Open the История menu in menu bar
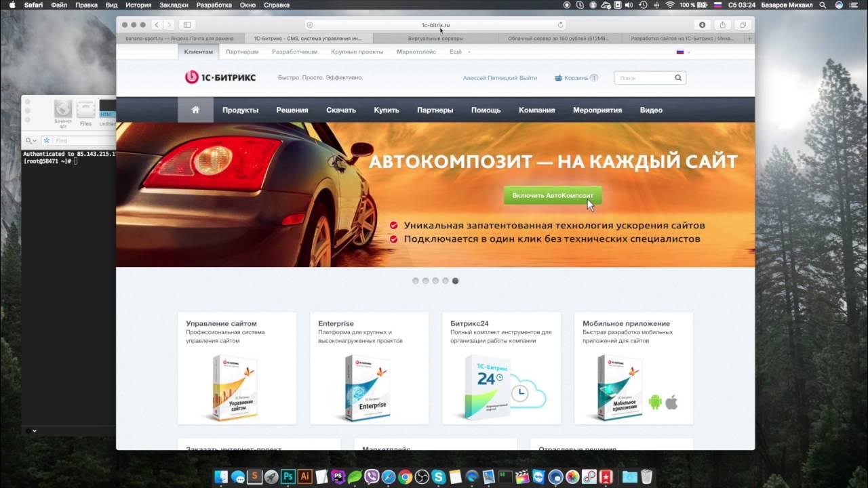The image size is (868, 488). (138, 5)
